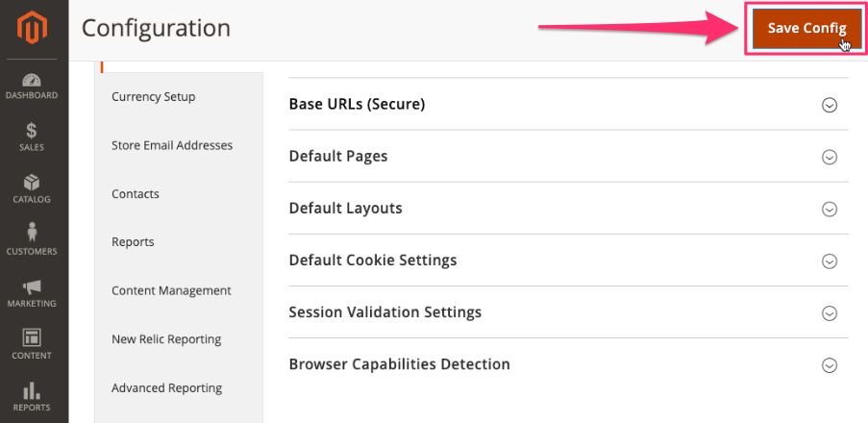
Task: Open the Dashboard gauge icon
Action: pyautogui.click(x=32, y=80)
